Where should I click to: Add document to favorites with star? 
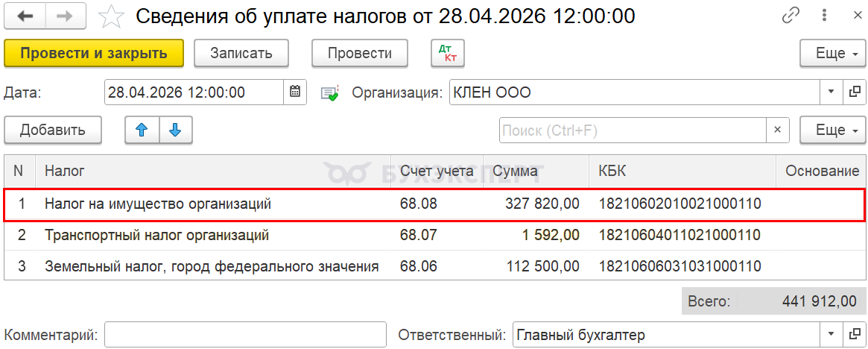pyautogui.click(x=110, y=16)
